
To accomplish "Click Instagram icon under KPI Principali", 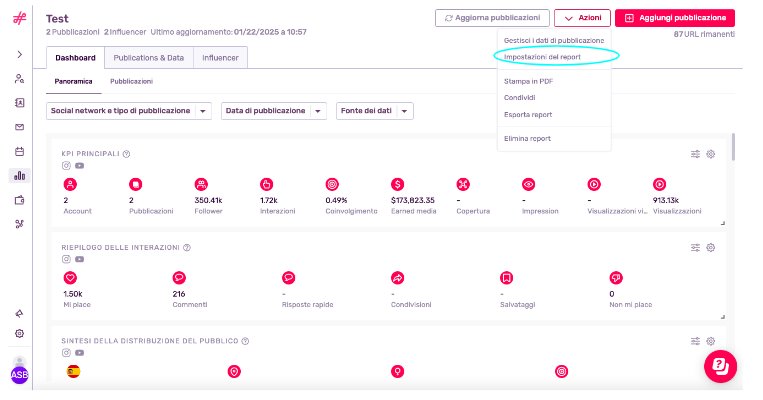I will [x=66, y=165].
